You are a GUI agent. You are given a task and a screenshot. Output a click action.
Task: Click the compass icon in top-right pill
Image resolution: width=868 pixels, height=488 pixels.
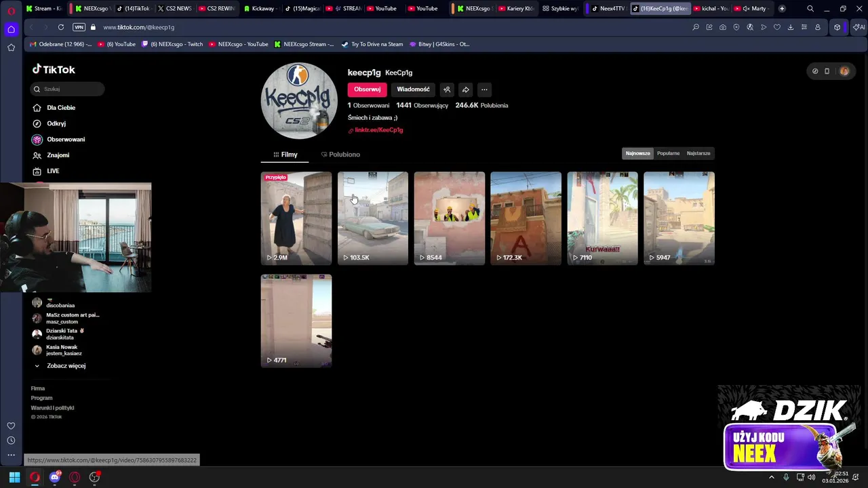[x=815, y=71]
